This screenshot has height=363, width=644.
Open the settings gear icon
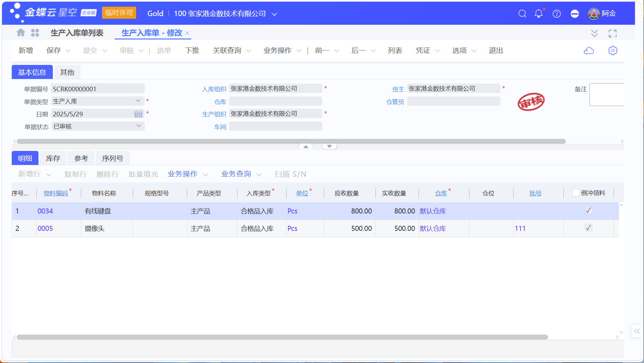click(613, 51)
